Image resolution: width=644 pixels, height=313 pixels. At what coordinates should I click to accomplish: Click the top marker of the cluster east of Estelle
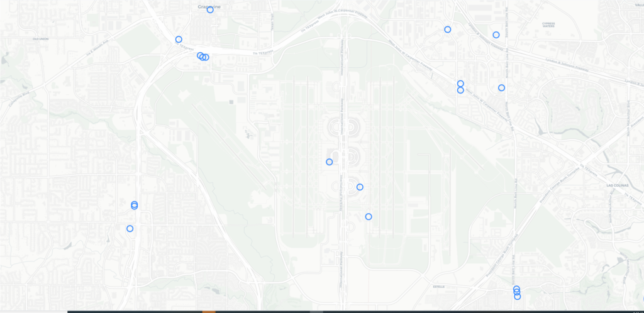click(x=516, y=288)
